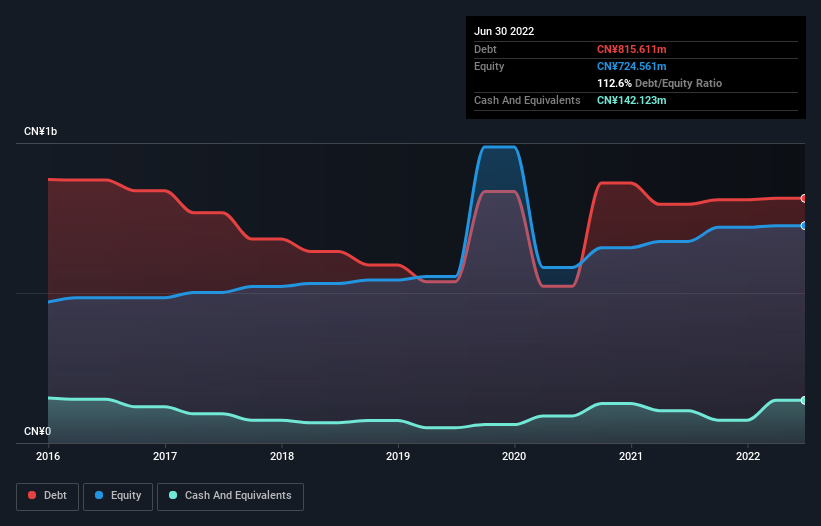Click the 112.6% Debt/Equity Ratio text

(659, 83)
